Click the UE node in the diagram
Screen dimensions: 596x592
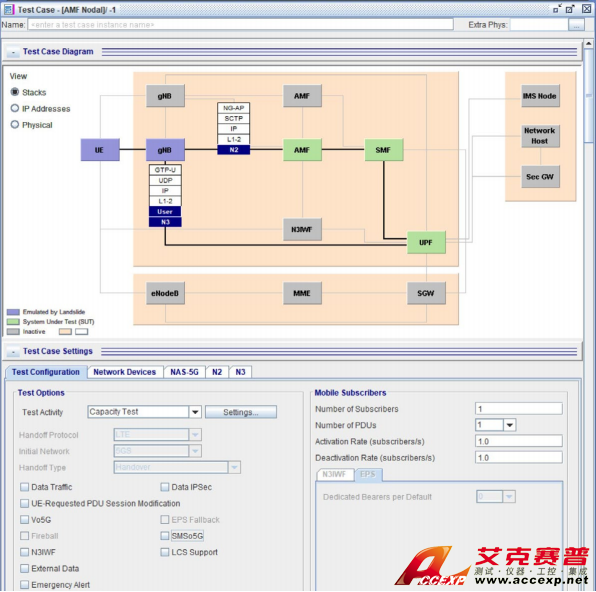point(100,150)
